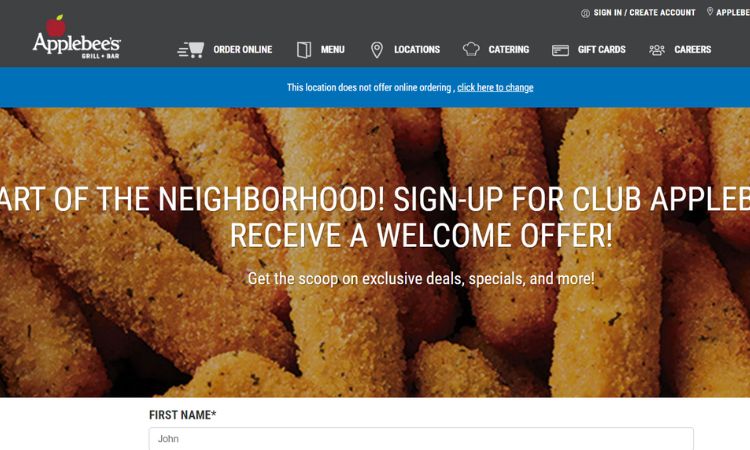Click the shopping cart icon for ordering
The image size is (750, 450).
click(191, 49)
